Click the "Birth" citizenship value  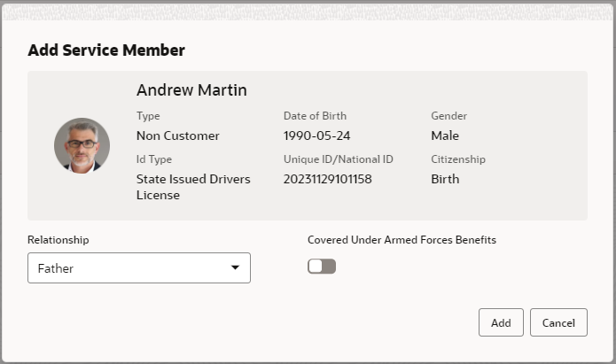(445, 179)
